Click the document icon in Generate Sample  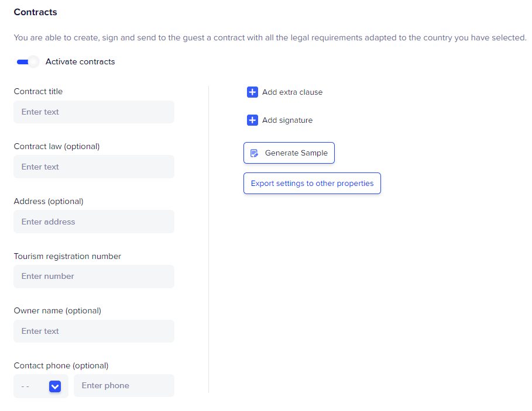[x=254, y=153]
